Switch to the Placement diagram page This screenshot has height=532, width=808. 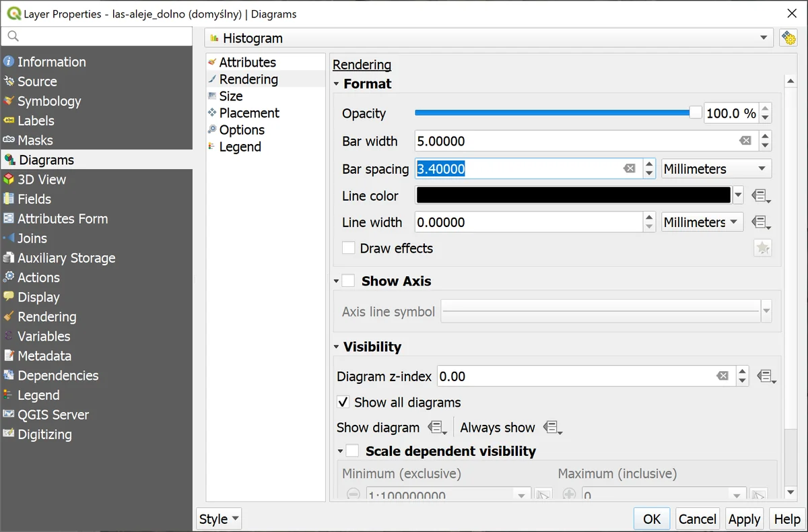[x=249, y=113]
